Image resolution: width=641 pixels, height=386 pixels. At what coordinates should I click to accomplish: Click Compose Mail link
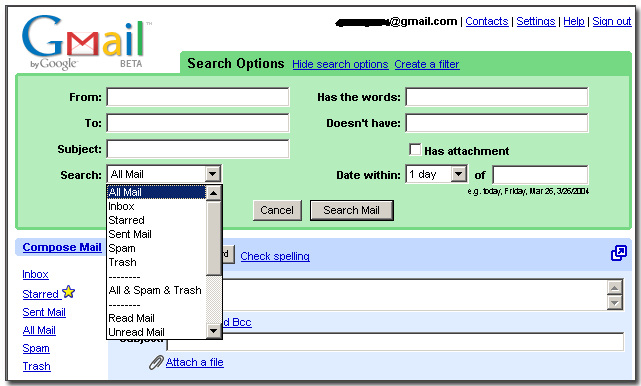point(62,247)
